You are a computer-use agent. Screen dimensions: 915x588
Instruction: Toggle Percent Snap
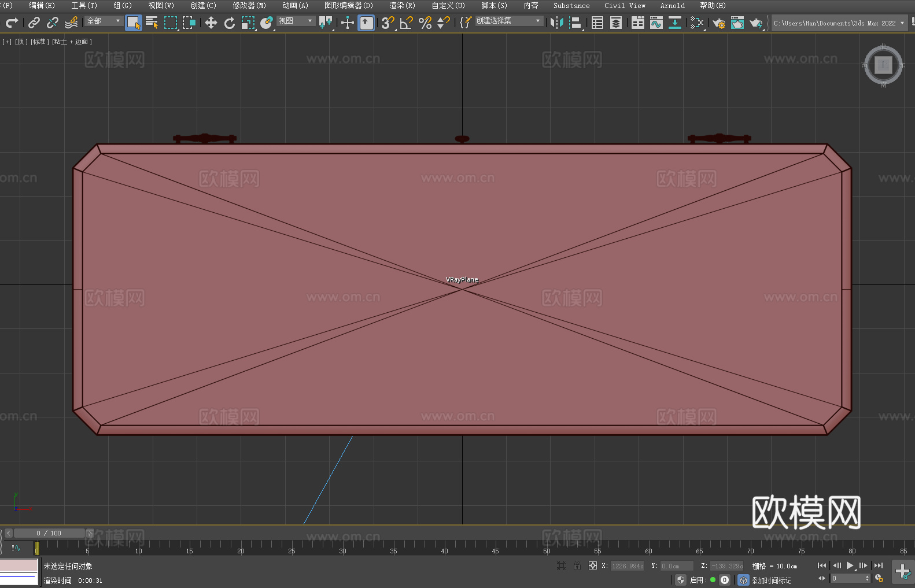[425, 23]
